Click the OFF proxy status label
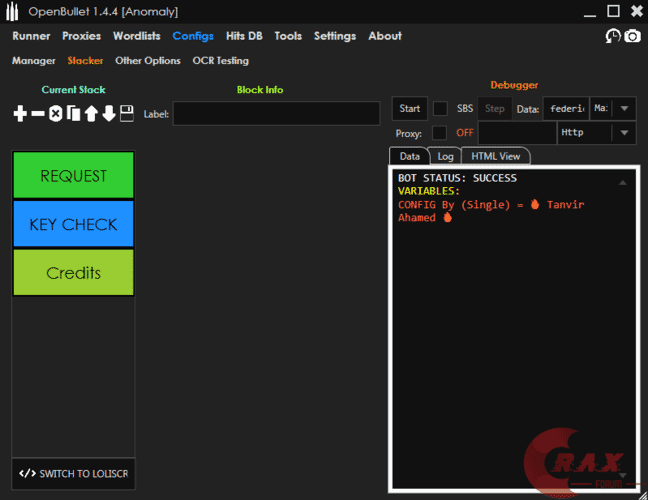The height and width of the screenshot is (500, 648). click(x=465, y=133)
